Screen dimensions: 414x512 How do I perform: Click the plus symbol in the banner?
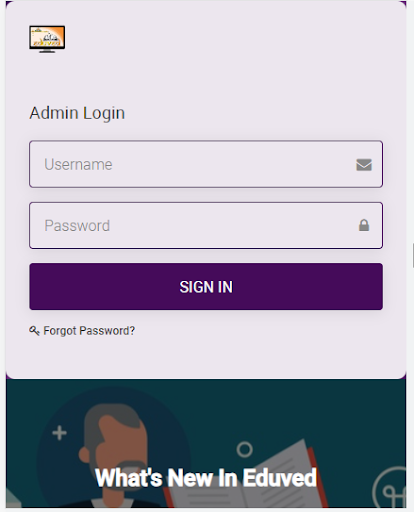click(59, 433)
